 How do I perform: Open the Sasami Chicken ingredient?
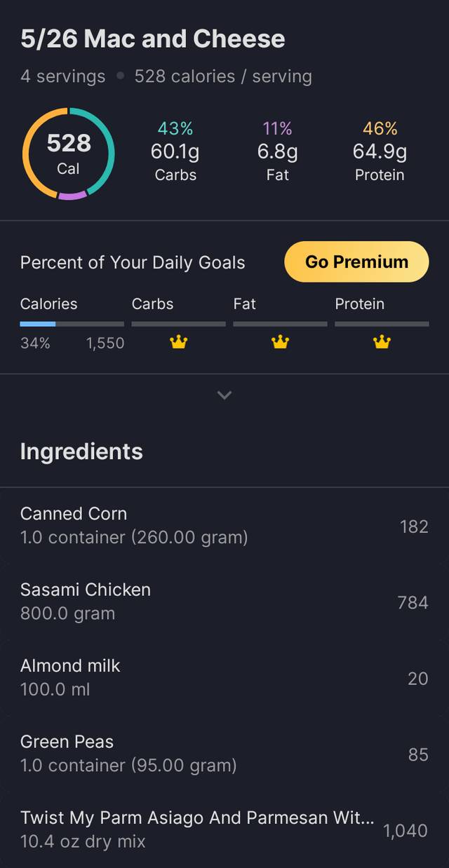coord(224,601)
